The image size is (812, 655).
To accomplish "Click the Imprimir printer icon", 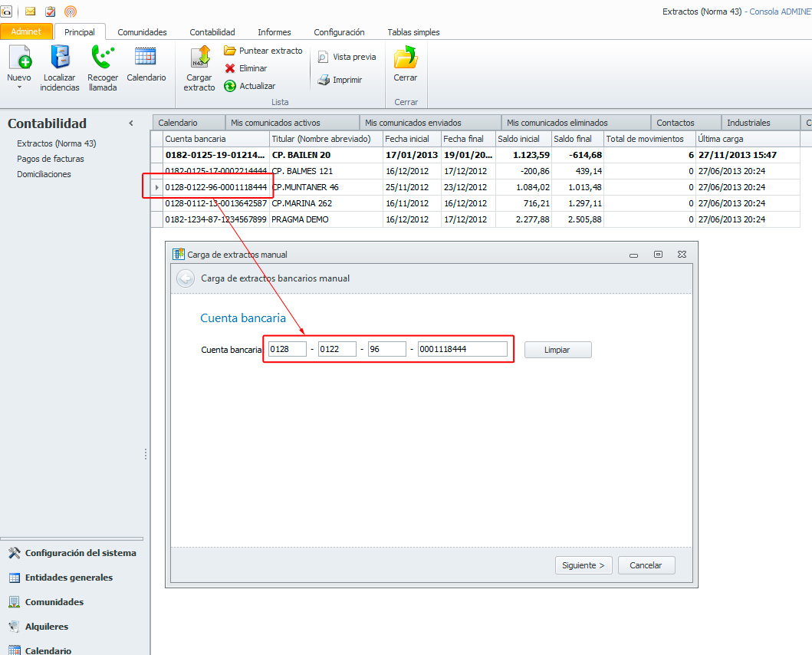I will click(x=324, y=80).
